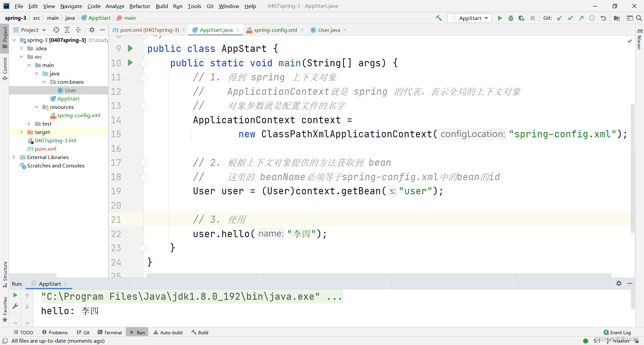Viewport: 644px width, 345px height.
Task: Fold the comment block at line 11
Action: point(144,77)
